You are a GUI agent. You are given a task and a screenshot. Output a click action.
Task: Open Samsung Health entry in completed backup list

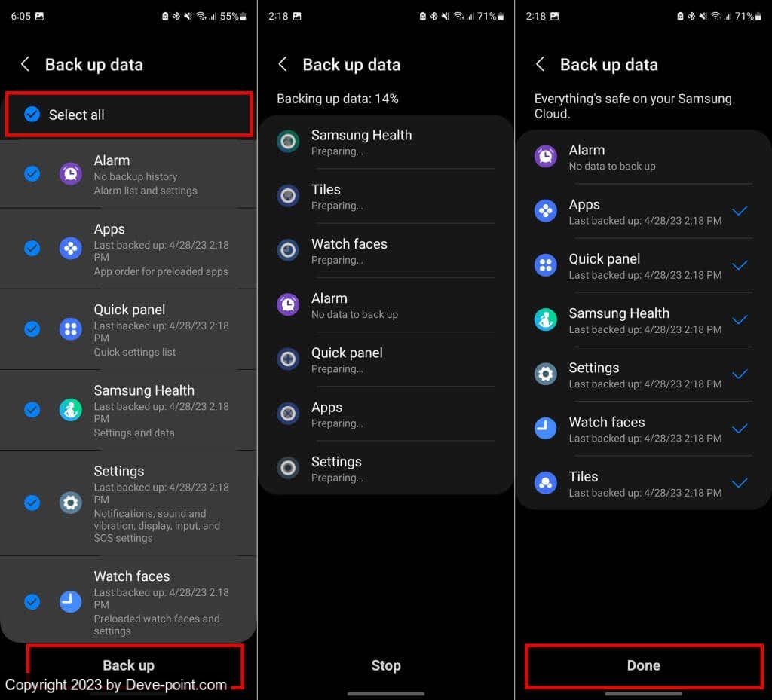coord(643,320)
